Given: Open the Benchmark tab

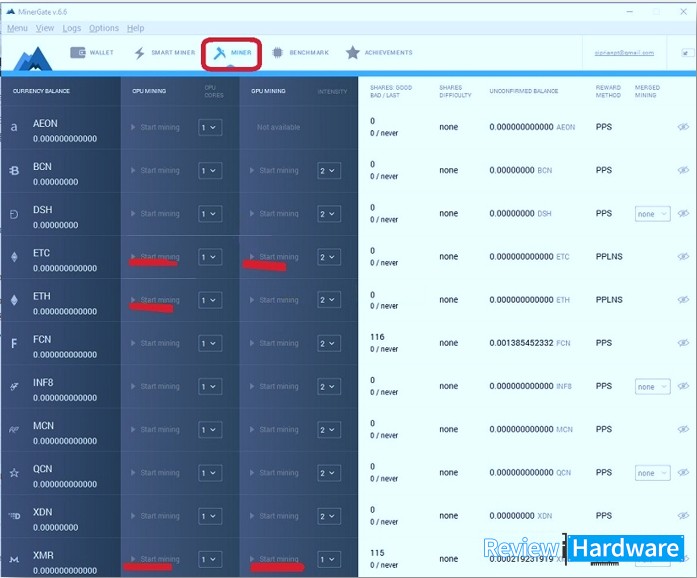Looking at the screenshot, I should tap(300, 52).
